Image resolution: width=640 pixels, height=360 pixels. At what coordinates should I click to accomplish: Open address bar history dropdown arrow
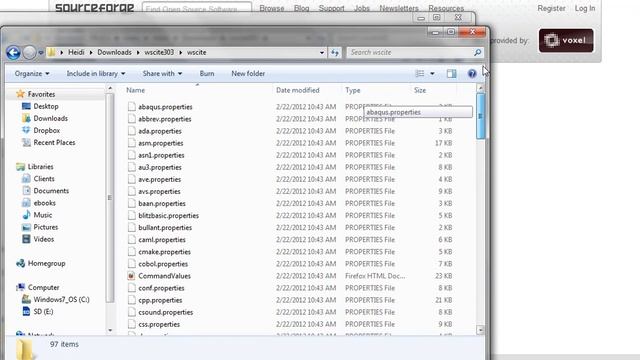[x=322, y=53]
